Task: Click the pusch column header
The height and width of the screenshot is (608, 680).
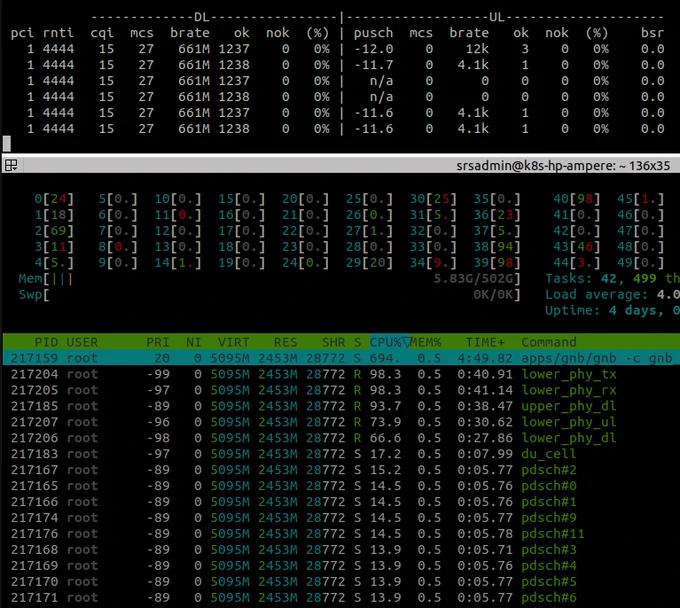Action: click(373, 33)
